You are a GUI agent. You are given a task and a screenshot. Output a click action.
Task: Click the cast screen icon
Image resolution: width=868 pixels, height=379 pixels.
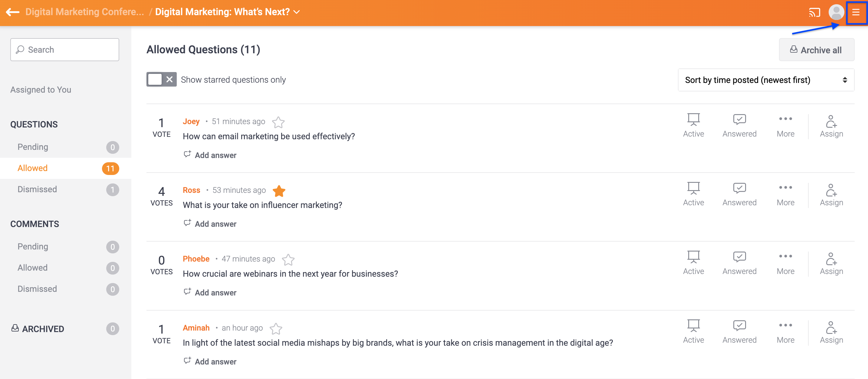click(x=814, y=13)
